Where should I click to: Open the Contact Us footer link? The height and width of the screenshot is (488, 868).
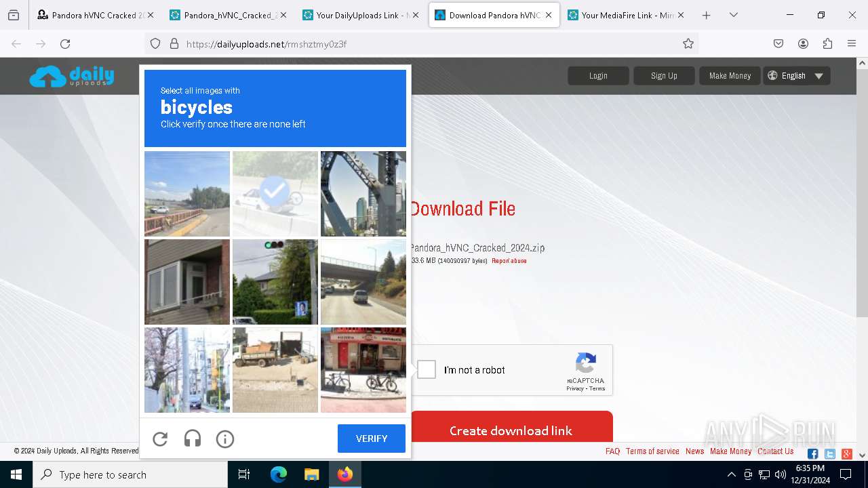(776, 451)
